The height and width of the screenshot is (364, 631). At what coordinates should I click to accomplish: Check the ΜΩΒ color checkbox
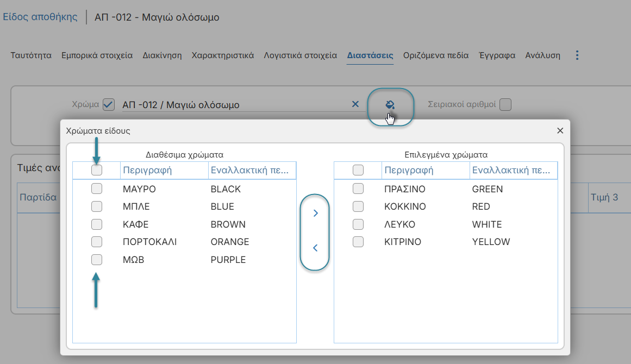pyautogui.click(x=97, y=260)
